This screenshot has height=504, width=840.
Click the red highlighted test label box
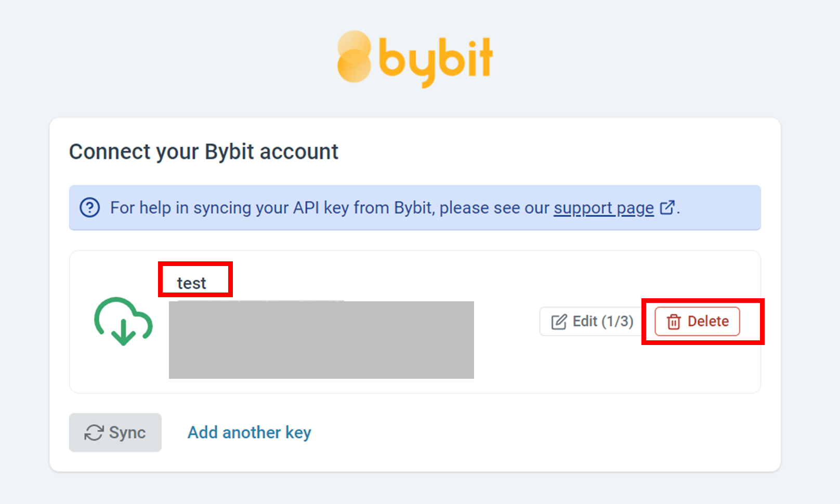point(195,279)
